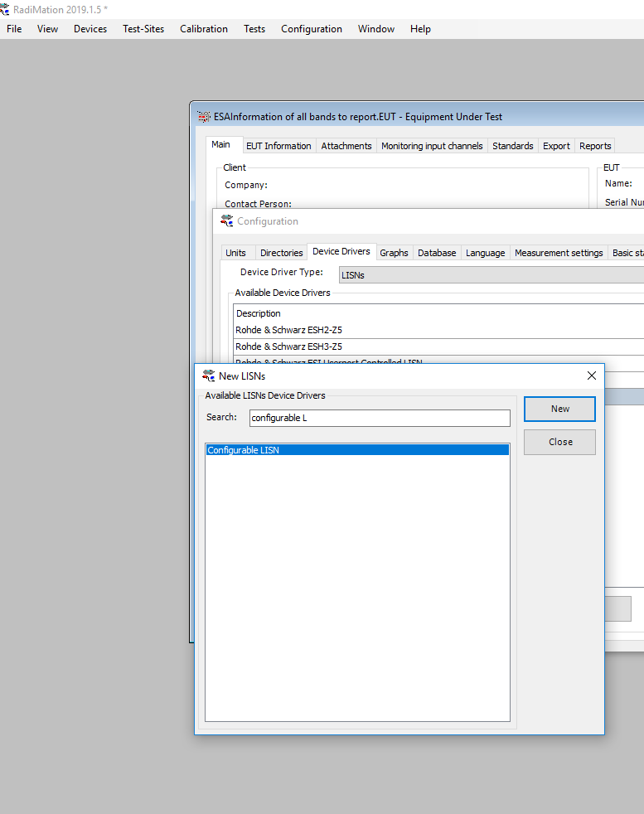Switch to the EUT Information tab

click(278, 146)
